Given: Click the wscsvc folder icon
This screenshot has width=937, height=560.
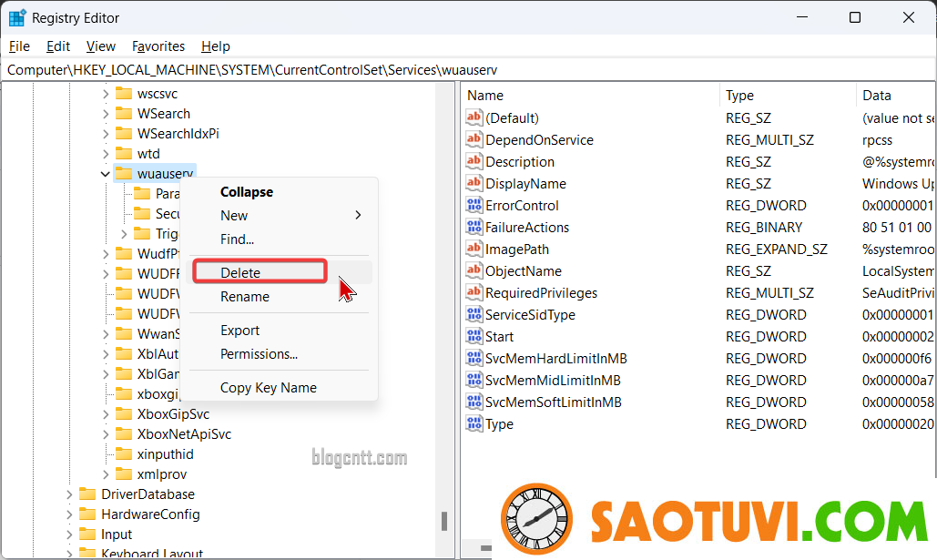Looking at the screenshot, I should (123, 93).
